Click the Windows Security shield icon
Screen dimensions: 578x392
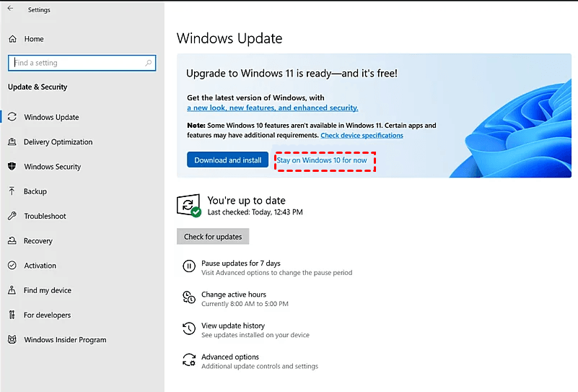pyautogui.click(x=12, y=166)
